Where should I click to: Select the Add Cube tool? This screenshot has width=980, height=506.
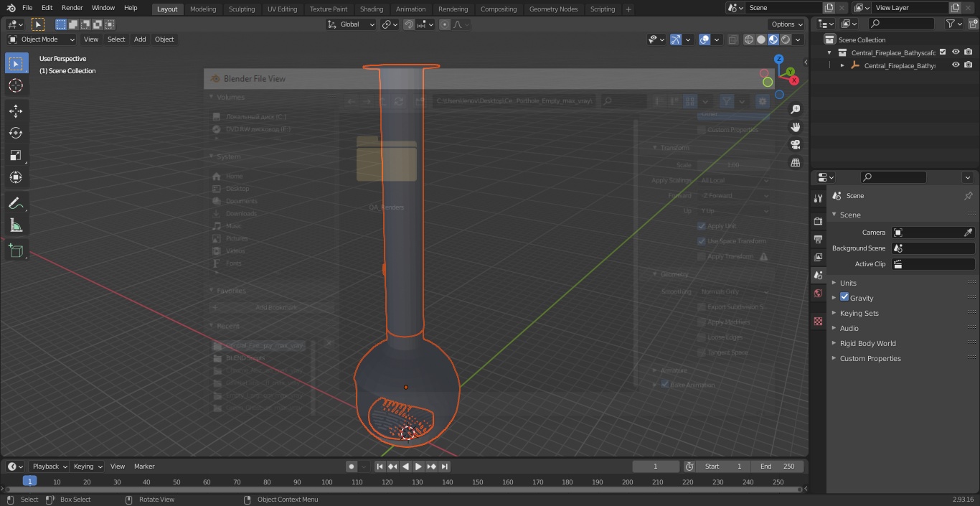(x=16, y=250)
